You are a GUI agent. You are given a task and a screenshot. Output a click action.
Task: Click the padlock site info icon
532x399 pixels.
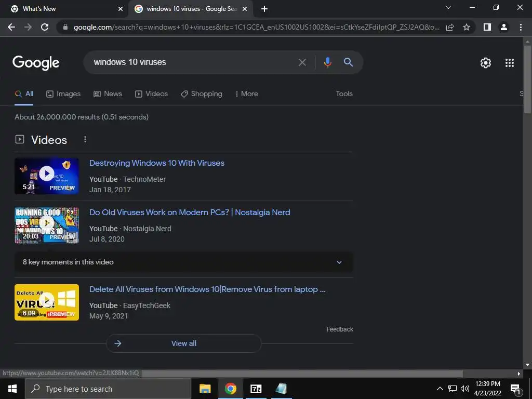(x=65, y=27)
